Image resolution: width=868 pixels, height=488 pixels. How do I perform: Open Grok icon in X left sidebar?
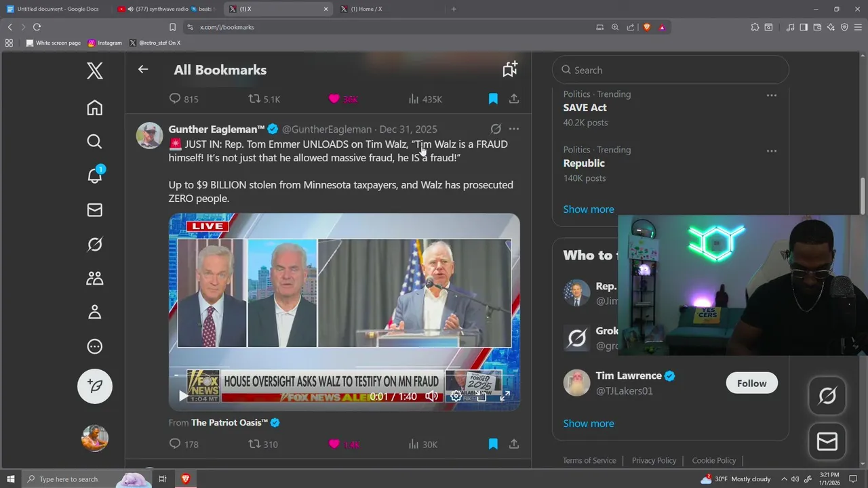(95, 244)
